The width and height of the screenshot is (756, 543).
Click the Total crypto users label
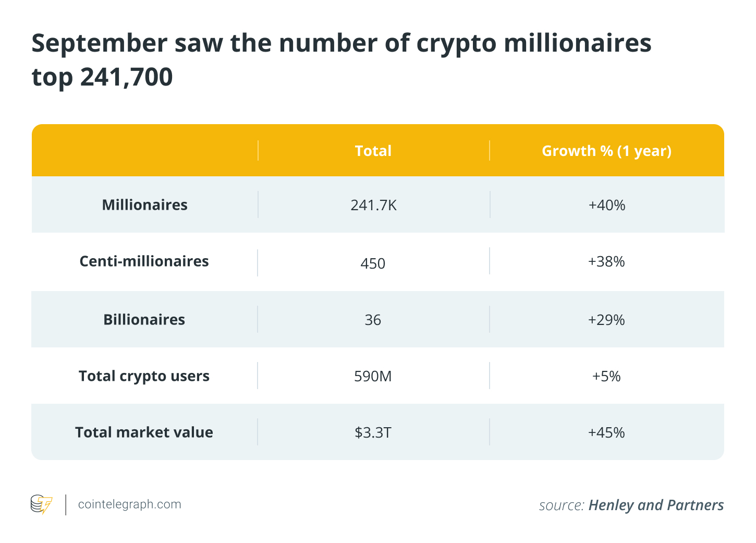(144, 376)
